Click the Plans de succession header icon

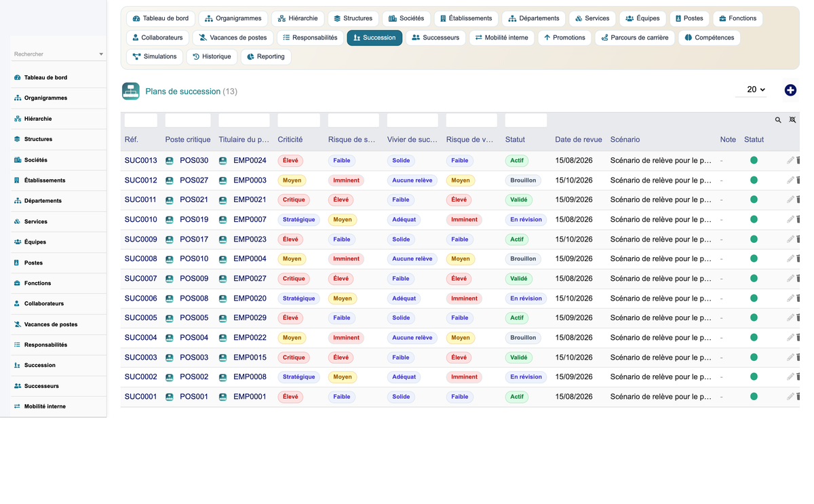pos(131,91)
